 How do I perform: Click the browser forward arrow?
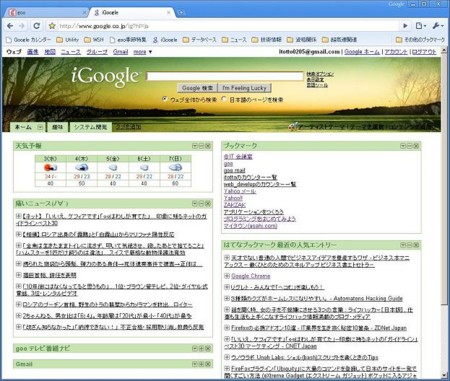[22, 26]
